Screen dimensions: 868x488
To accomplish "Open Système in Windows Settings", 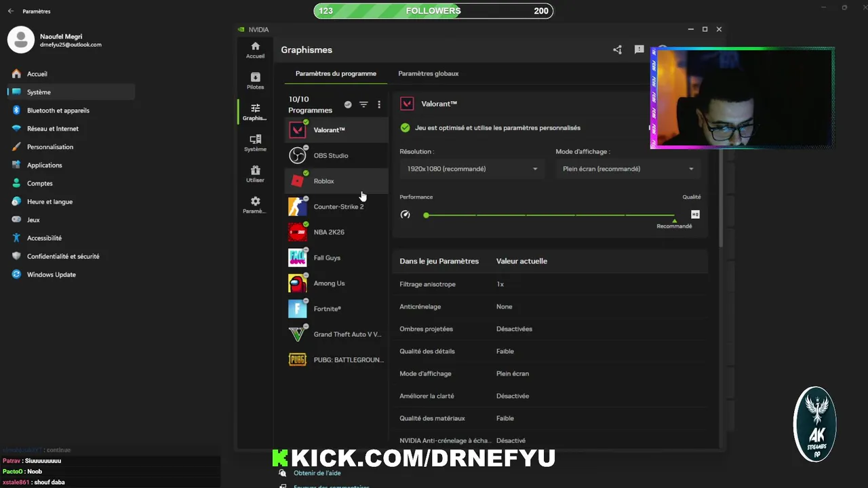I will tap(71, 92).
